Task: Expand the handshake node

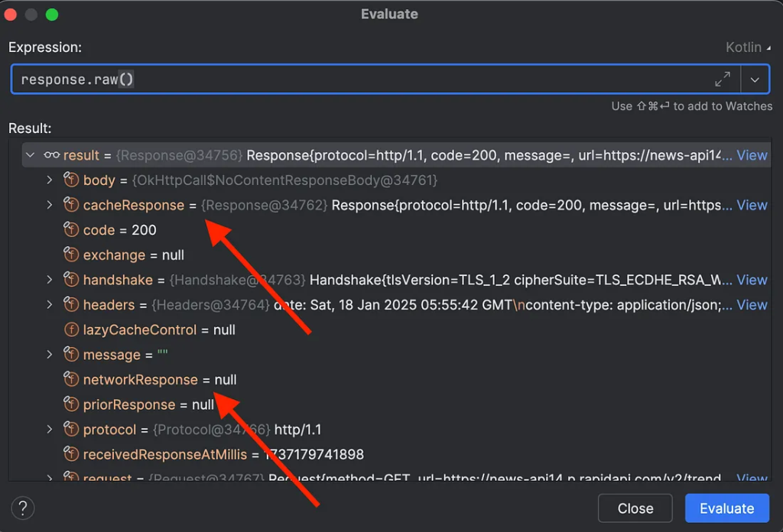Action: pos(50,280)
